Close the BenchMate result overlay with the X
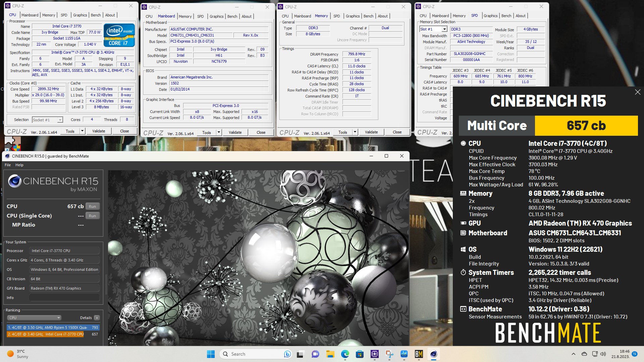 pos(637,92)
